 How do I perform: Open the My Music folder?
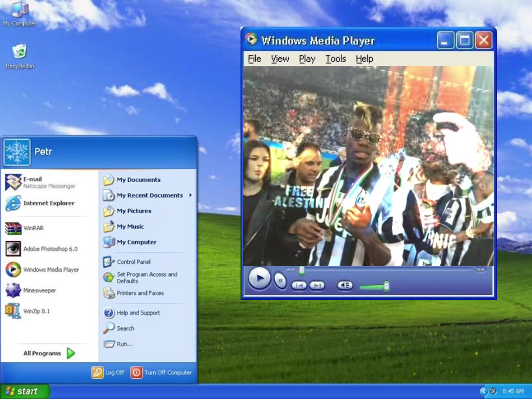pyautogui.click(x=124, y=226)
